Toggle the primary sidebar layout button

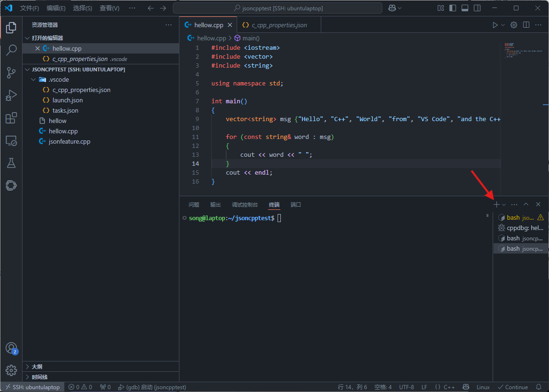point(453,8)
